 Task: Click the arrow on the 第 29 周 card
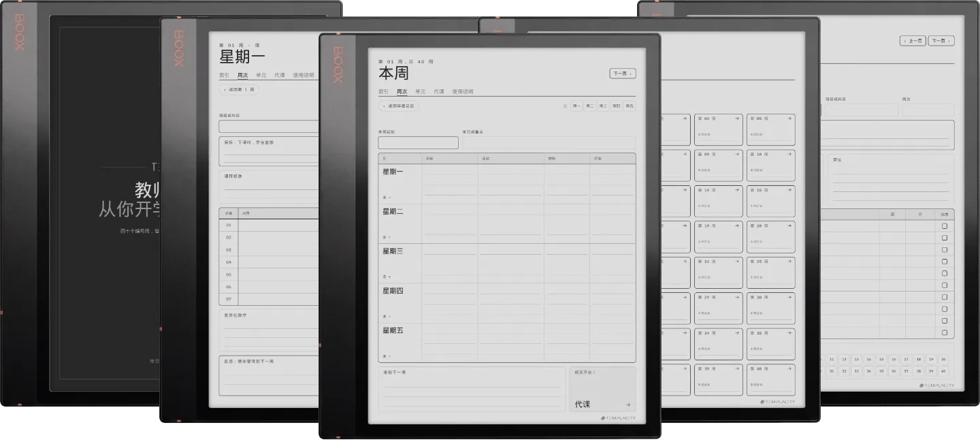click(736, 297)
